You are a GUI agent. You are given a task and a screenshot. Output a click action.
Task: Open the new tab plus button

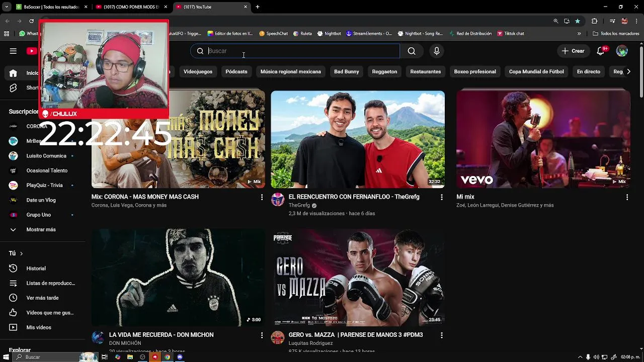258,7
